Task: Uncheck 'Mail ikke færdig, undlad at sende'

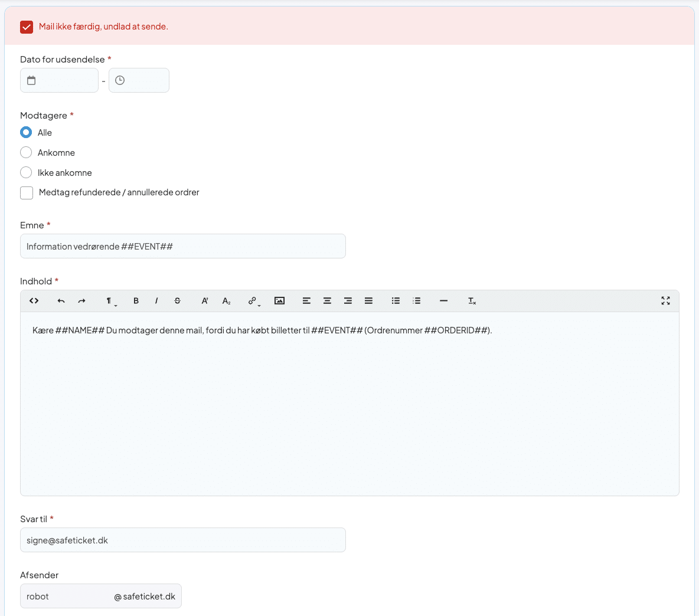Action: [27, 27]
